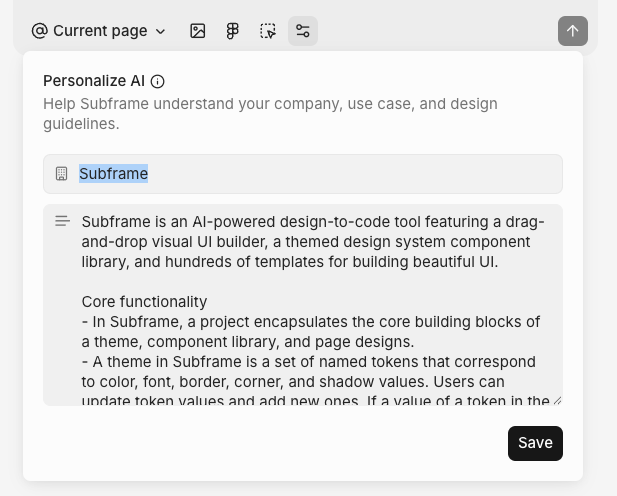Screen dimensions: 617x496
Task: Click the building icon in company field
Action: coord(61,174)
